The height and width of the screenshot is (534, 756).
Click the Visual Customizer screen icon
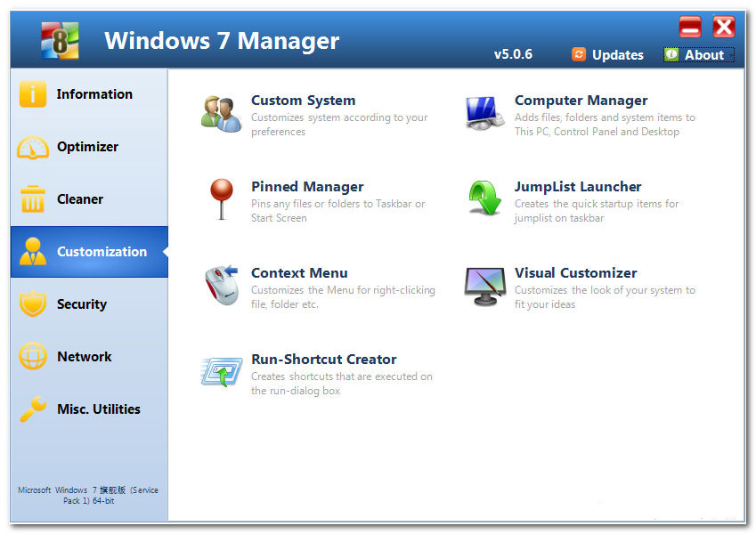(484, 287)
